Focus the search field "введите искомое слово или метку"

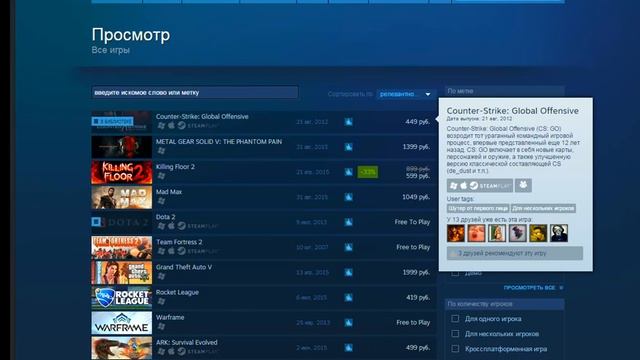tap(195, 92)
